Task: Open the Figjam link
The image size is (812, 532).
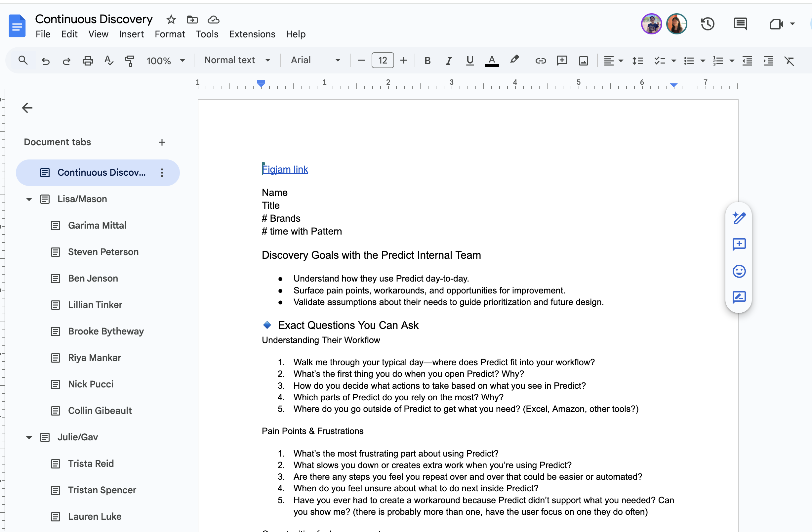Action: coord(285,169)
